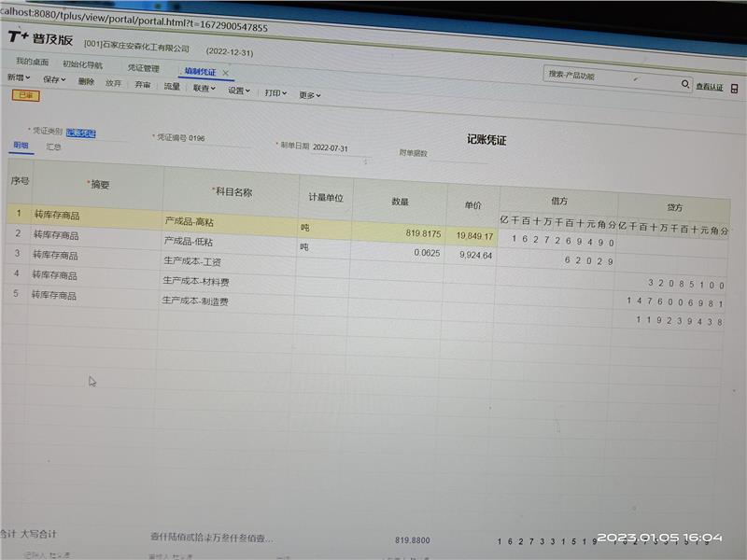747x560 pixels.
Task: Click the 搜索-产品功能 search field
Action: pyautogui.click(x=607, y=77)
